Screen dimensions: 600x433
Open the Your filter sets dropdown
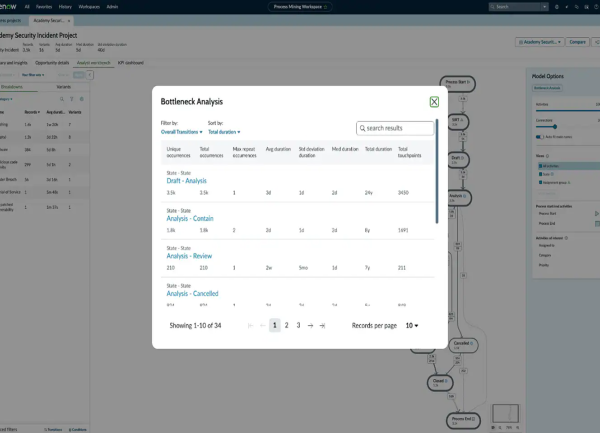[x=33, y=75]
